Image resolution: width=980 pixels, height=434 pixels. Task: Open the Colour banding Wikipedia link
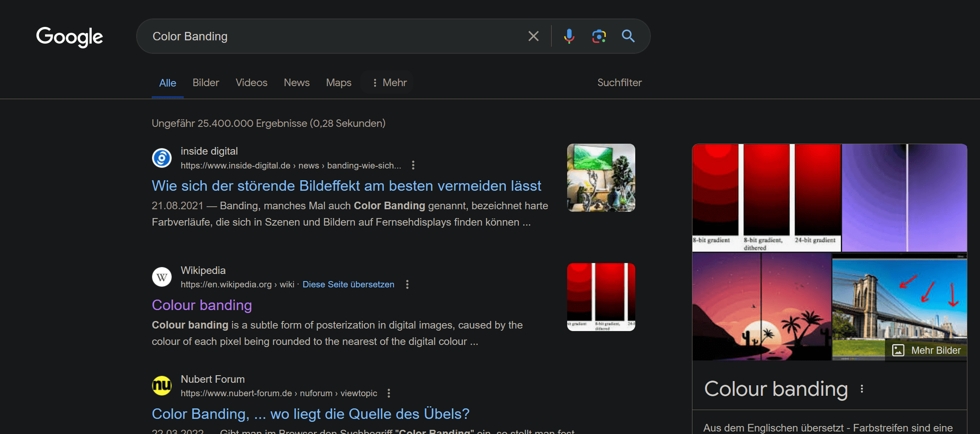(202, 305)
